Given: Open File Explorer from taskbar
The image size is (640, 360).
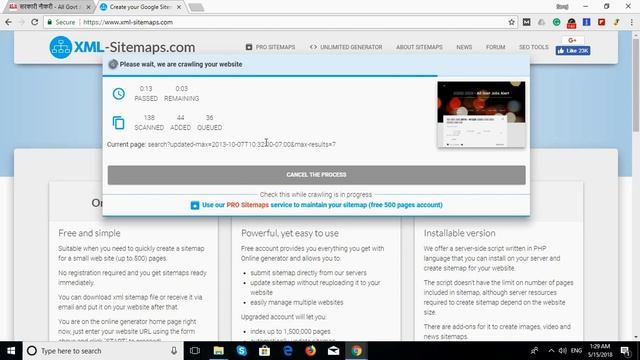Looking at the screenshot, I should pyautogui.click(x=218, y=351).
